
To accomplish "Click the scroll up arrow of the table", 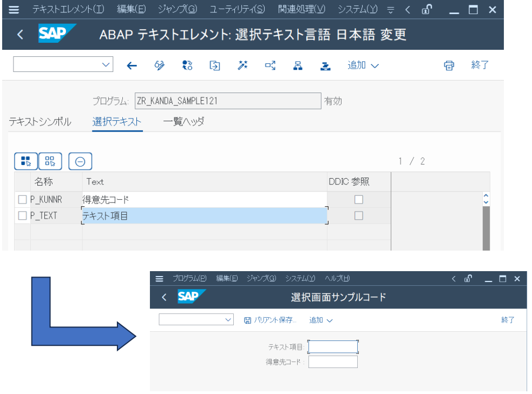I will [x=486, y=196].
